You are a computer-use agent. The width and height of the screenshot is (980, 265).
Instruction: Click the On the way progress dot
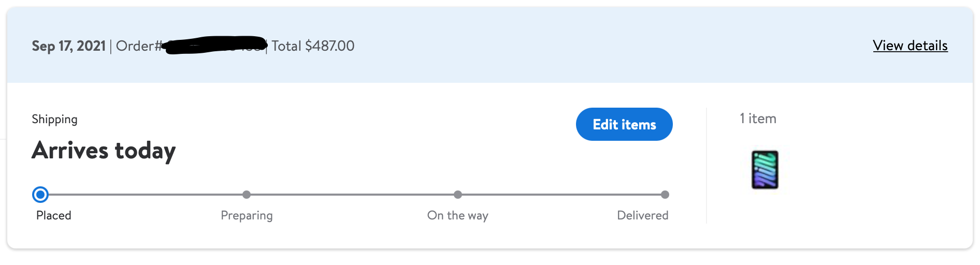tap(458, 195)
